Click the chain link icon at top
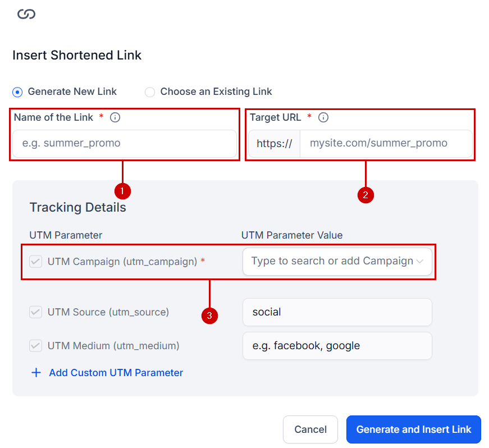Viewport: 489px width, 448px height. [x=26, y=15]
